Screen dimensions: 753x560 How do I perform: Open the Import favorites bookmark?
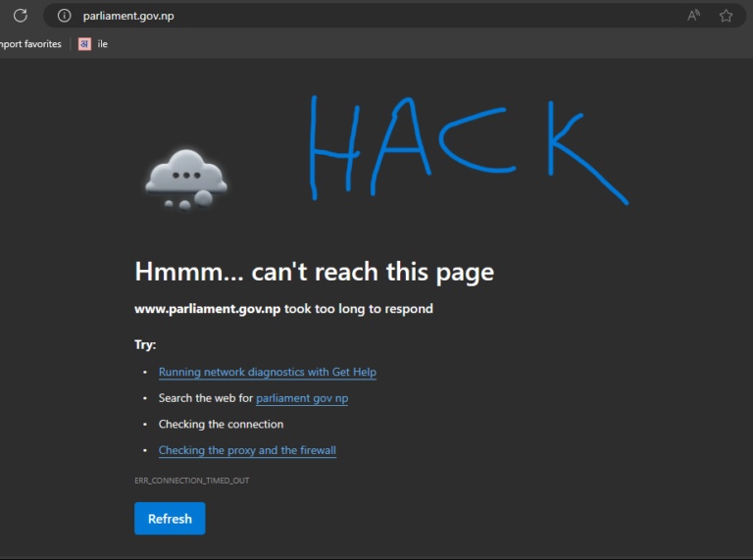click(29, 44)
